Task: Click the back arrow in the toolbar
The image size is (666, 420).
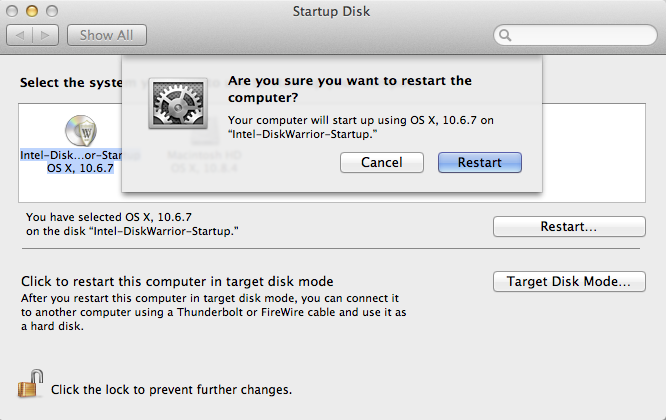Action: [21, 35]
